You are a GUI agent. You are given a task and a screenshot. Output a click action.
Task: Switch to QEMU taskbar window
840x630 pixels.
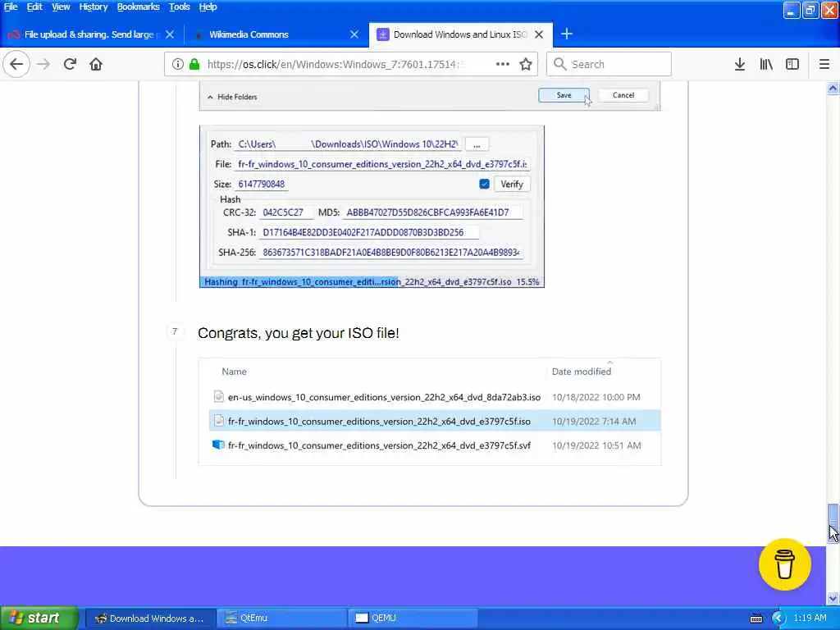click(x=413, y=619)
